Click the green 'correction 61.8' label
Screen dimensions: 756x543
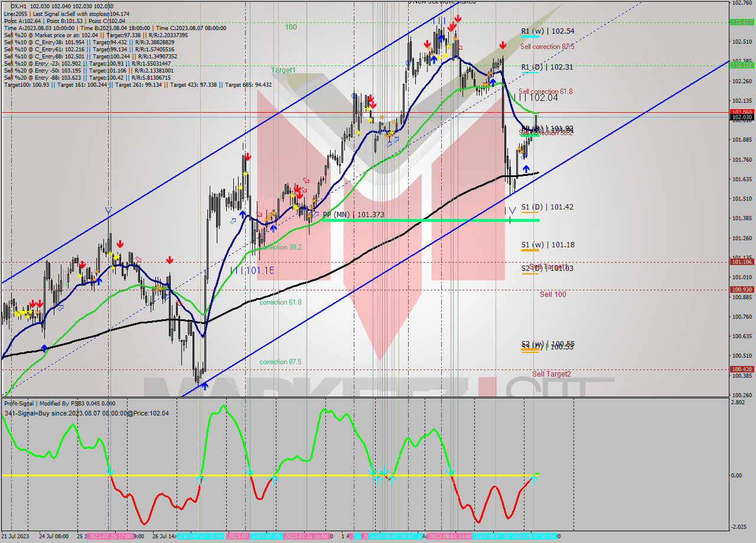(281, 302)
